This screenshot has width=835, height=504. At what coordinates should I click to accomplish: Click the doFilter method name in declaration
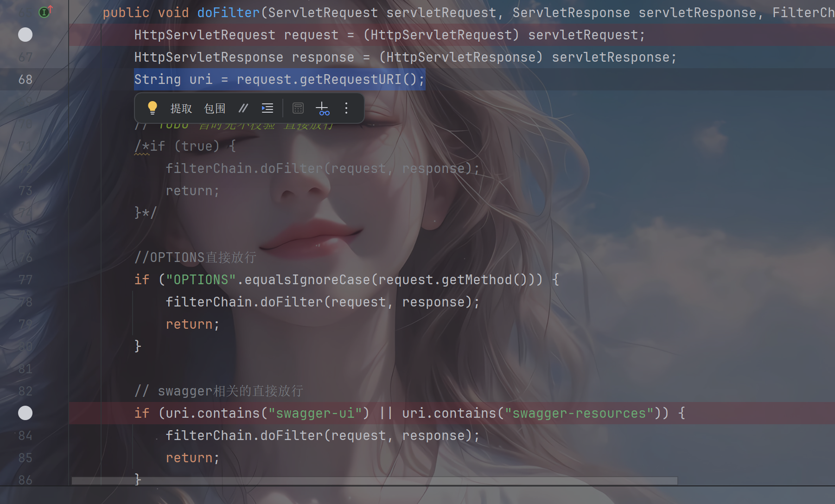tap(229, 13)
